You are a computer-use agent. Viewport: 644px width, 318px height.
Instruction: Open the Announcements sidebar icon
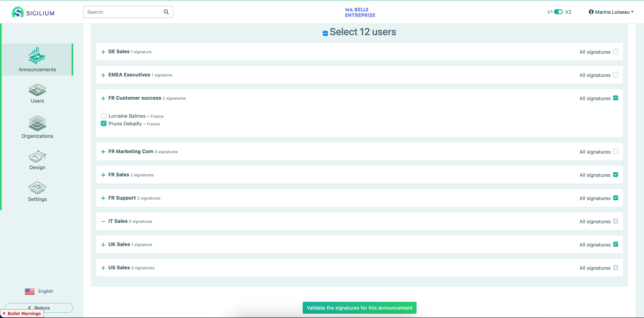tap(37, 55)
